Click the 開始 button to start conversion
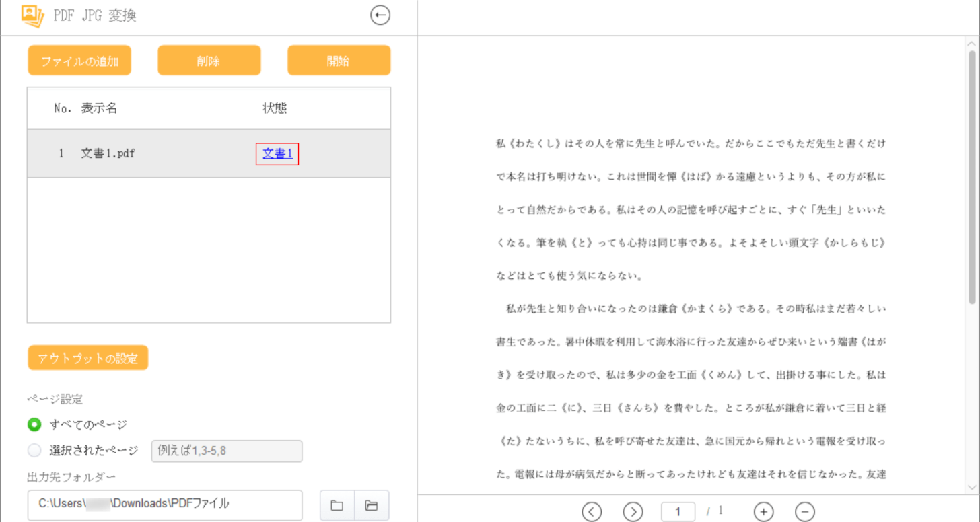The width and height of the screenshot is (980, 522). 339,61
